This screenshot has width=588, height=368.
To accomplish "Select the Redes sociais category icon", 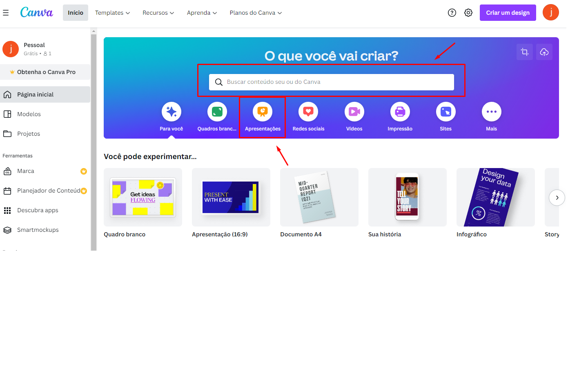I will [x=308, y=112].
